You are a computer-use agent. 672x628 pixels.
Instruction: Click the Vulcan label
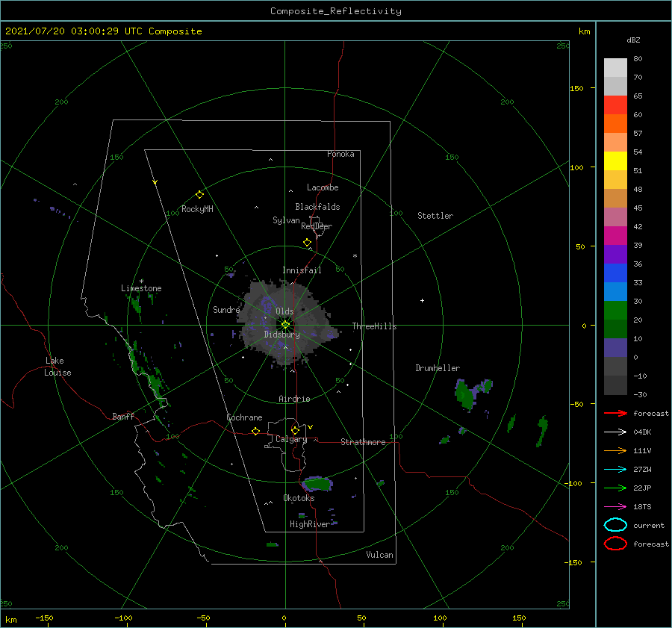380,555
